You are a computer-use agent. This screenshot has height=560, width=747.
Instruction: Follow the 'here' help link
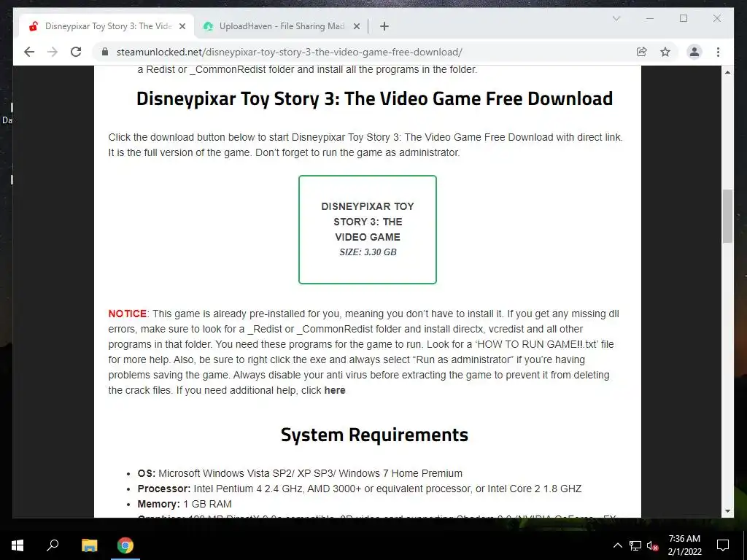click(x=334, y=390)
